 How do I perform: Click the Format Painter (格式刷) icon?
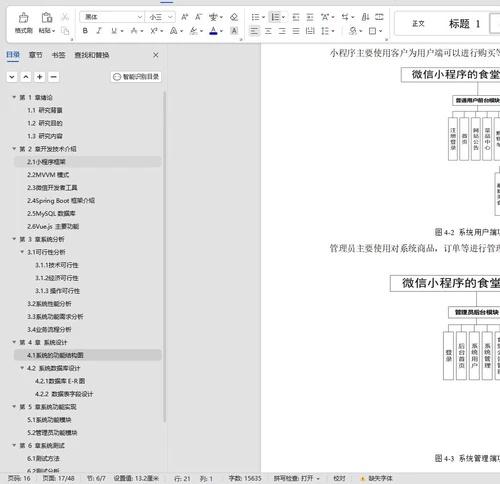pos(23,17)
